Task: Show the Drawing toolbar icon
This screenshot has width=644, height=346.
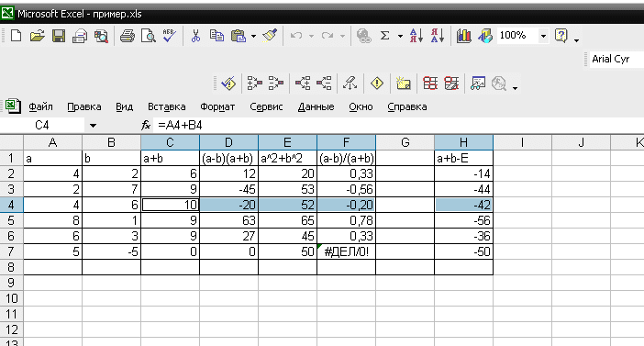Action: click(x=485, y=36)
